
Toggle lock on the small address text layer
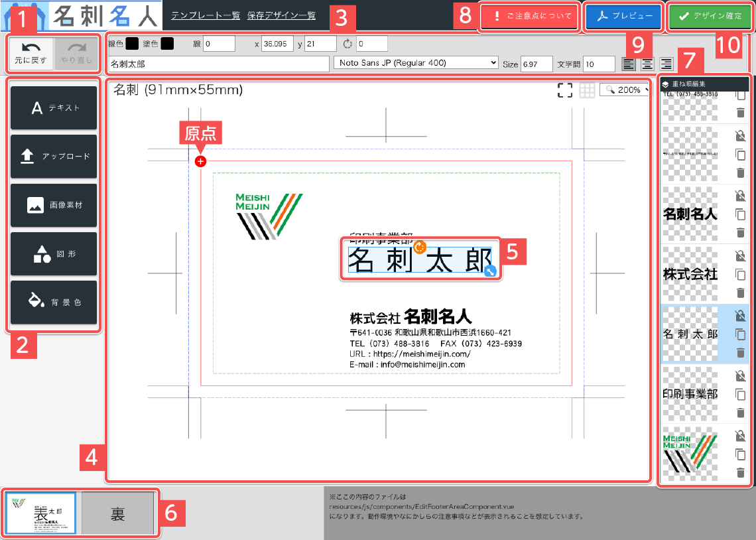pos(740,136)
